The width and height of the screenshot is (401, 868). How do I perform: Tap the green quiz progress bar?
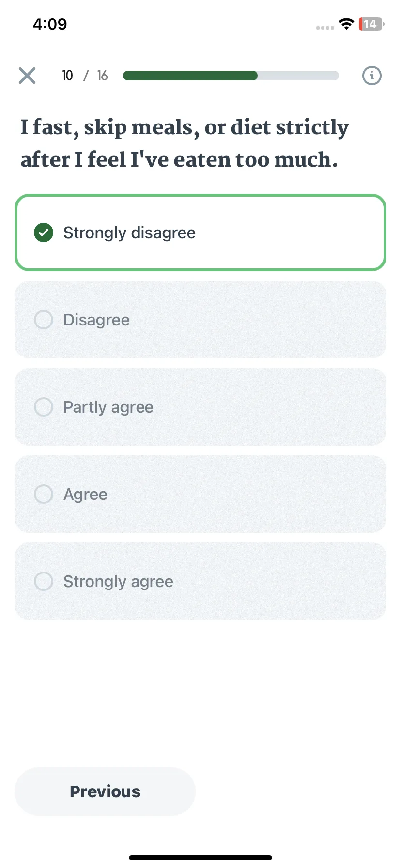(231, 76)
